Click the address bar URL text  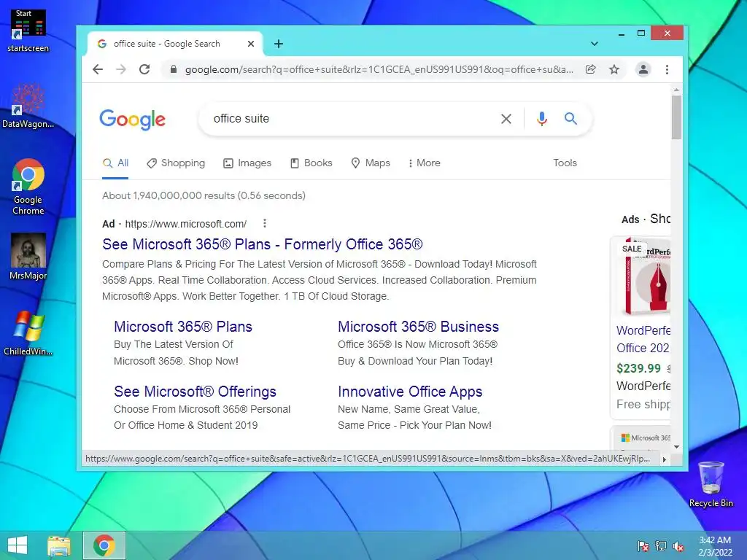pyautogui.click(x=379, y=69)
